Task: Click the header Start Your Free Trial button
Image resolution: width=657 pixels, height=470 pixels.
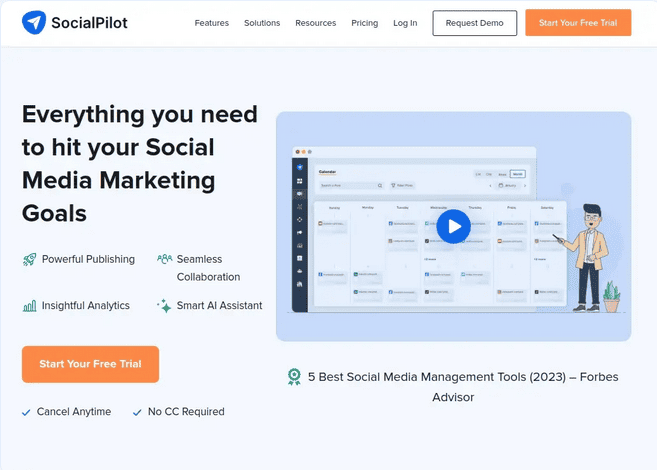Action: point(578,23)
